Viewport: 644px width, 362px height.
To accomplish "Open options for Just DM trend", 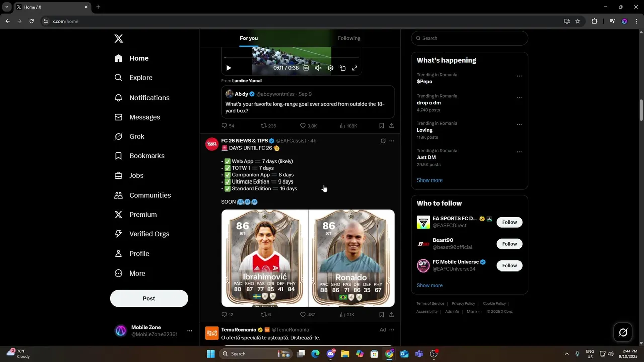I will pos(520,152).
